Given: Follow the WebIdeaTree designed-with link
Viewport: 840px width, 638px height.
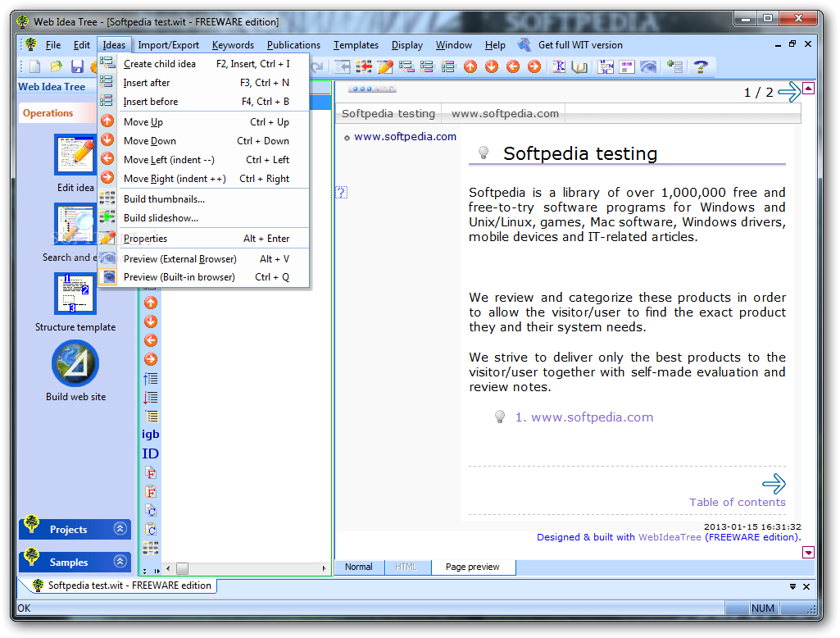Looking at the screenshot, I should pyautogui.click(x=670, y=537).
